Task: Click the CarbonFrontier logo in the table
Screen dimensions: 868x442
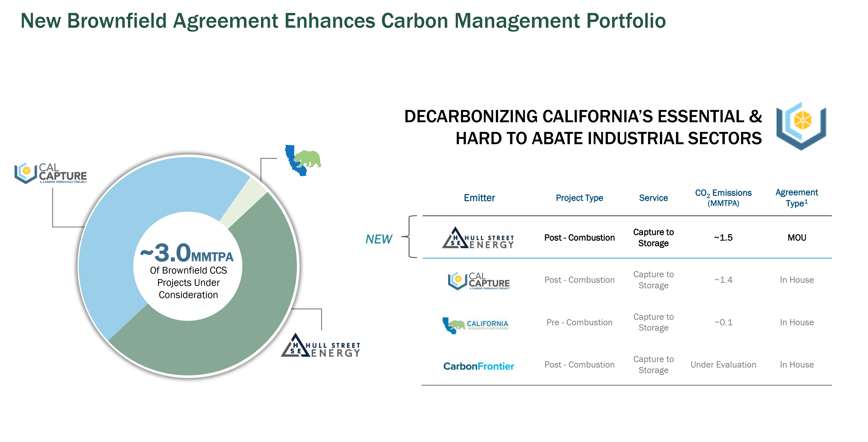Action: [479, 366]
